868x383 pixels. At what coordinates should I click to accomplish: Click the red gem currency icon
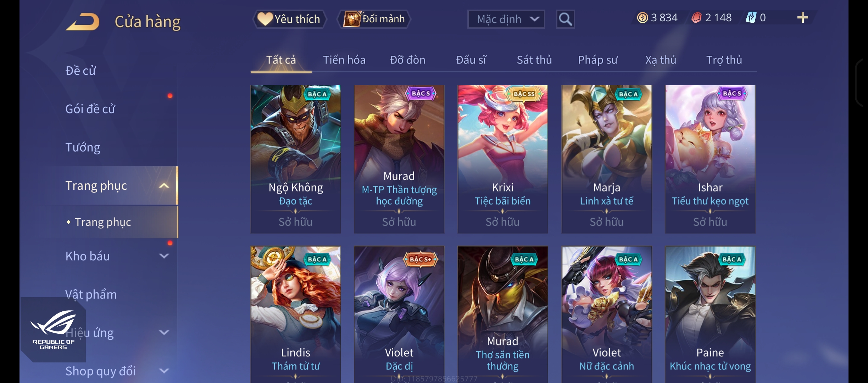[696, 18]
